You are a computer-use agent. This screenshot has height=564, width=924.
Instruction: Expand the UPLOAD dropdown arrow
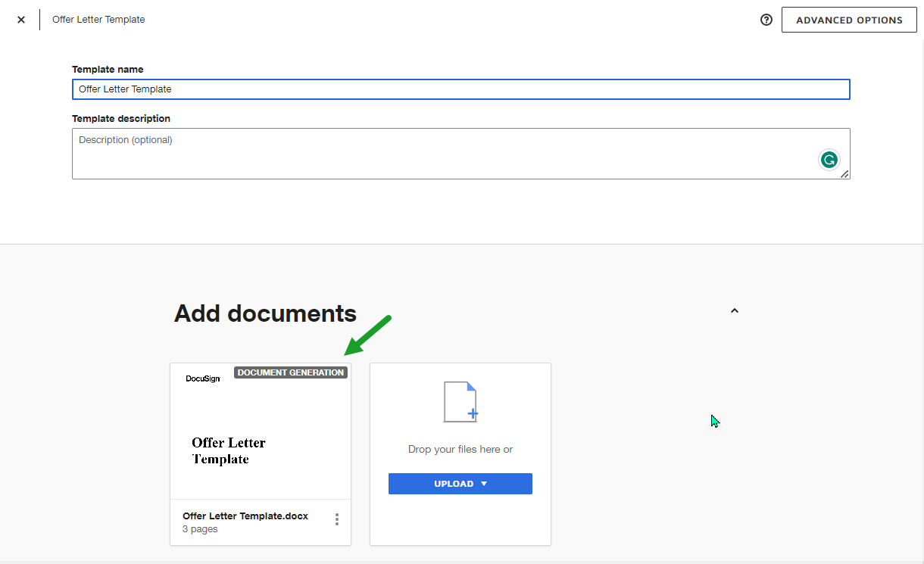pos(484,484)
